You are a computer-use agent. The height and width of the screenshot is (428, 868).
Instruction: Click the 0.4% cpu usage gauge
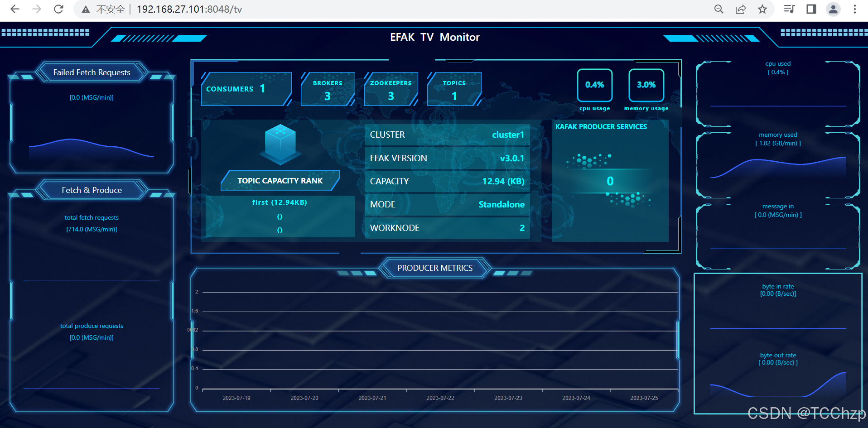(x=595, y=85)
